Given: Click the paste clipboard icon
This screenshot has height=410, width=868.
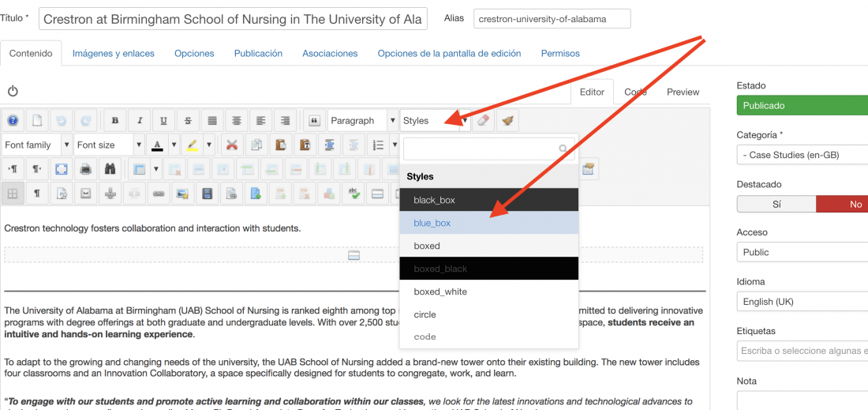Looking at the screenshot, I should (281, 145).
